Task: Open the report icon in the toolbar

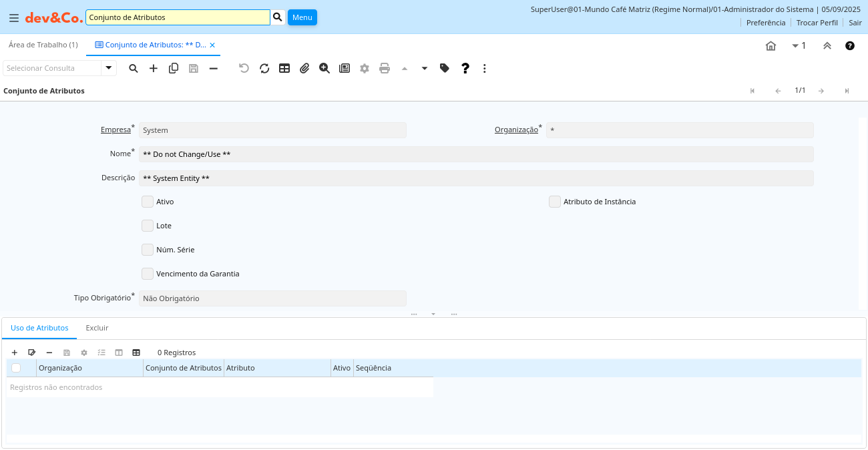Action: [x=345, y=68]
